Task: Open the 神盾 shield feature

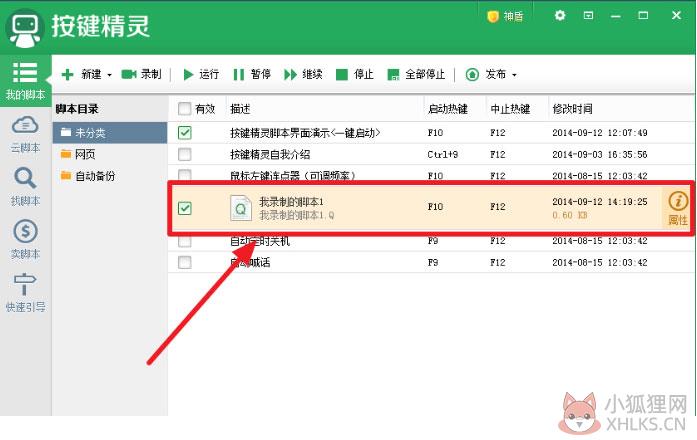Action: tap(505, 16)
